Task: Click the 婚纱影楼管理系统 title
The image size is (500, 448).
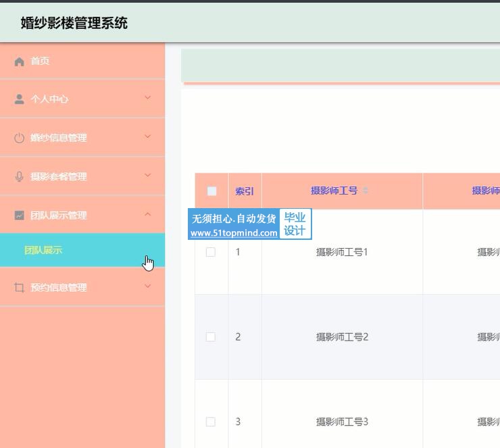Action: point(74,24)
